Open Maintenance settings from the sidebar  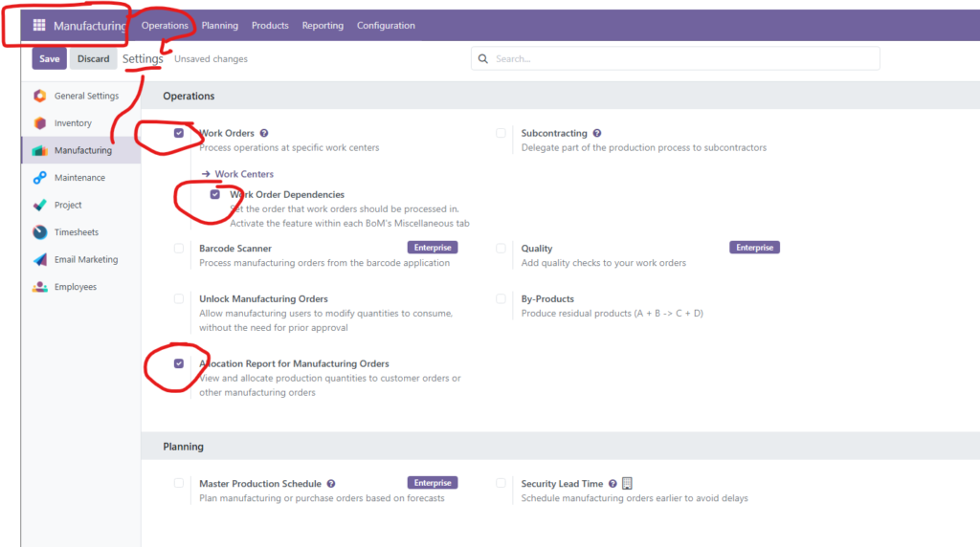tap(79, 178)
